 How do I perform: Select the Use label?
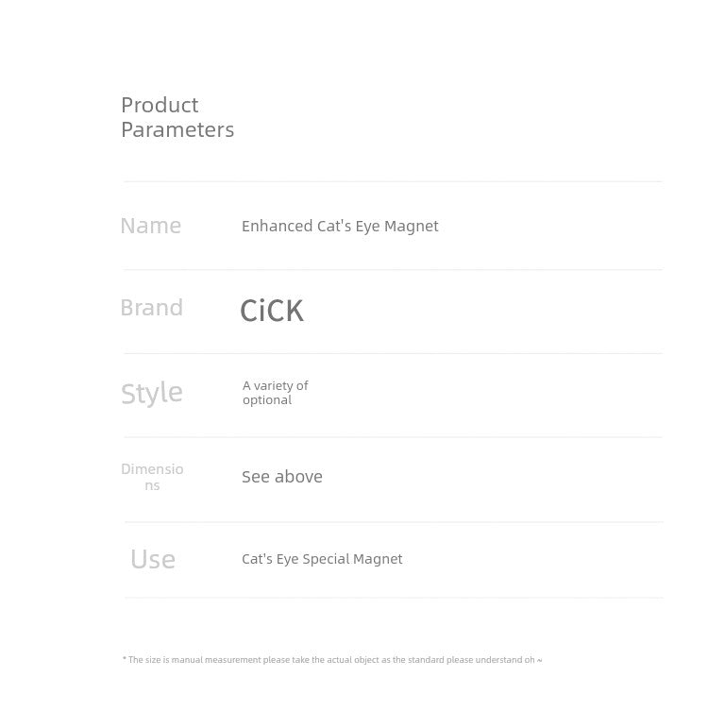153,559
